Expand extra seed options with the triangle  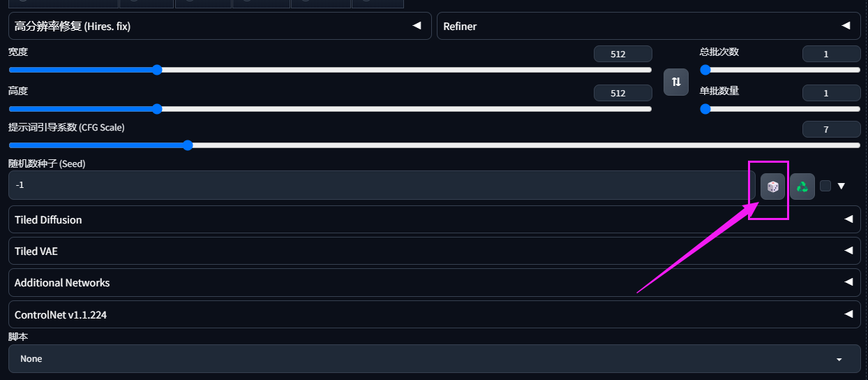click(841, 186)
